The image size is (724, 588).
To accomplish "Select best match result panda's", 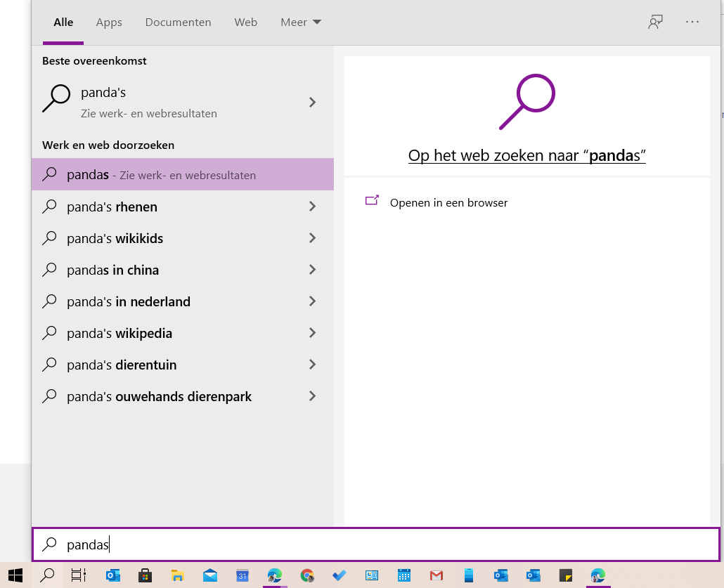I will click(x=182, y=102).
